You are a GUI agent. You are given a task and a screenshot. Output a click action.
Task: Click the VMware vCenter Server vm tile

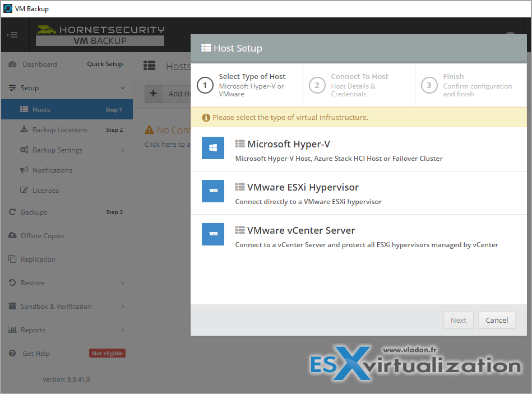tap(213, 234)
